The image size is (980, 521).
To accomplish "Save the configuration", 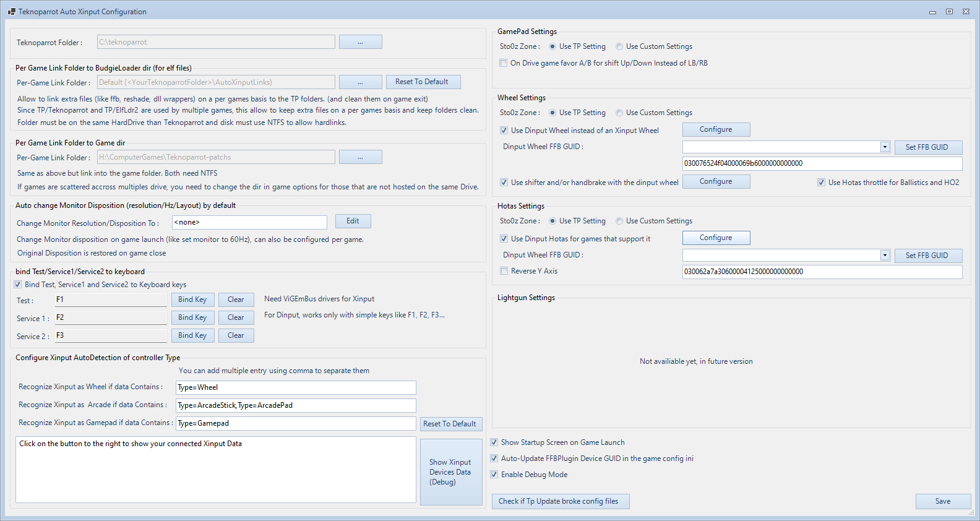I will pyautogui.click(x=943, y=501).
